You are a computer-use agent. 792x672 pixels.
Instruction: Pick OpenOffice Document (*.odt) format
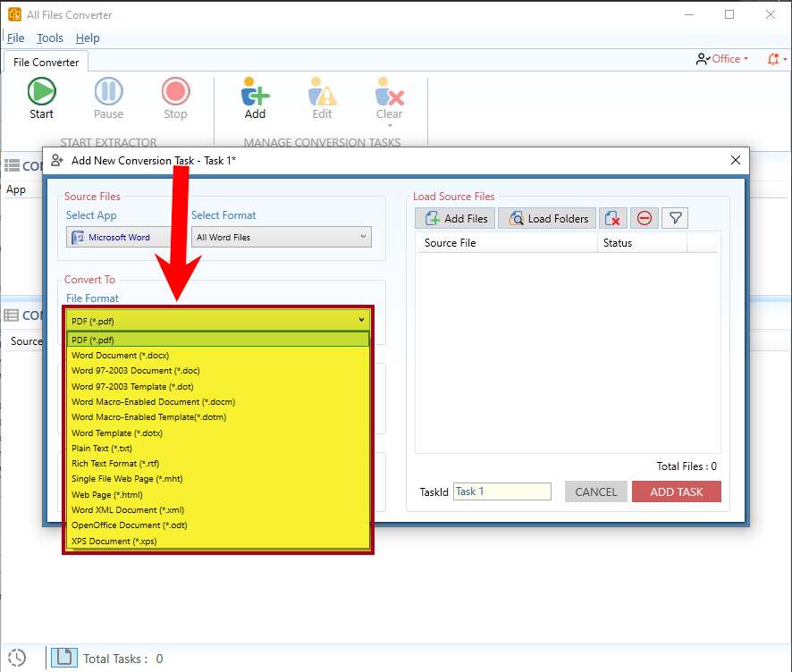(x=218, y=525)
